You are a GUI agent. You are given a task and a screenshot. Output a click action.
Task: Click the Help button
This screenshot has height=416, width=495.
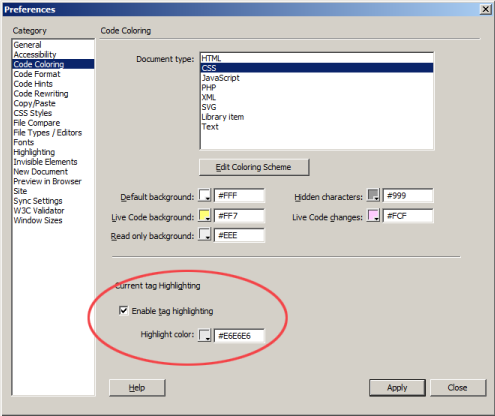point(137,388)
